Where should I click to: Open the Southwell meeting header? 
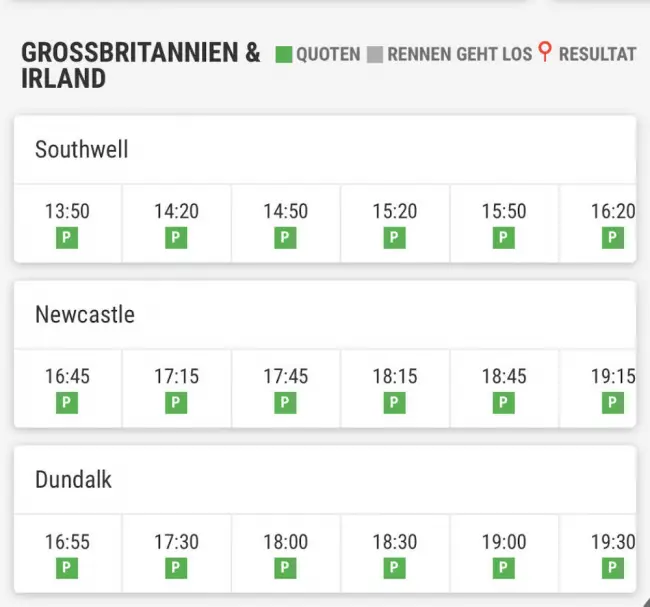pyautogui.click(x=325, y=150)
